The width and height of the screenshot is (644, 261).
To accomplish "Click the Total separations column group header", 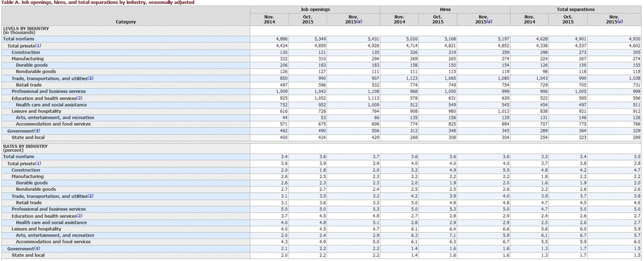I will click(576, 10).
